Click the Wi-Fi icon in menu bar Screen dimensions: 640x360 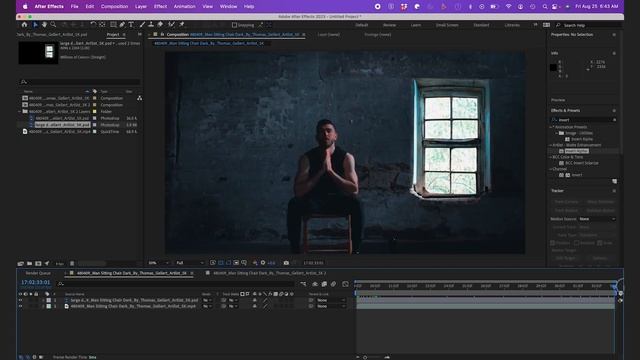(508, 7)
